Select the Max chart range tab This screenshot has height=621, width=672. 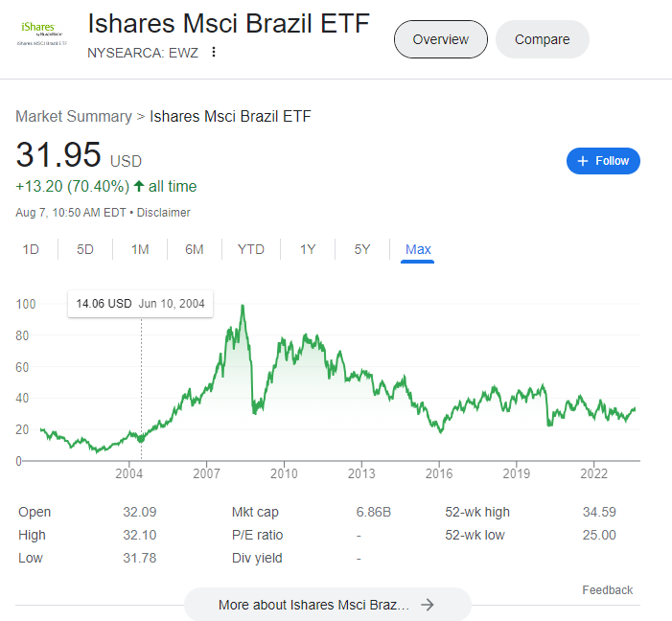418,249
